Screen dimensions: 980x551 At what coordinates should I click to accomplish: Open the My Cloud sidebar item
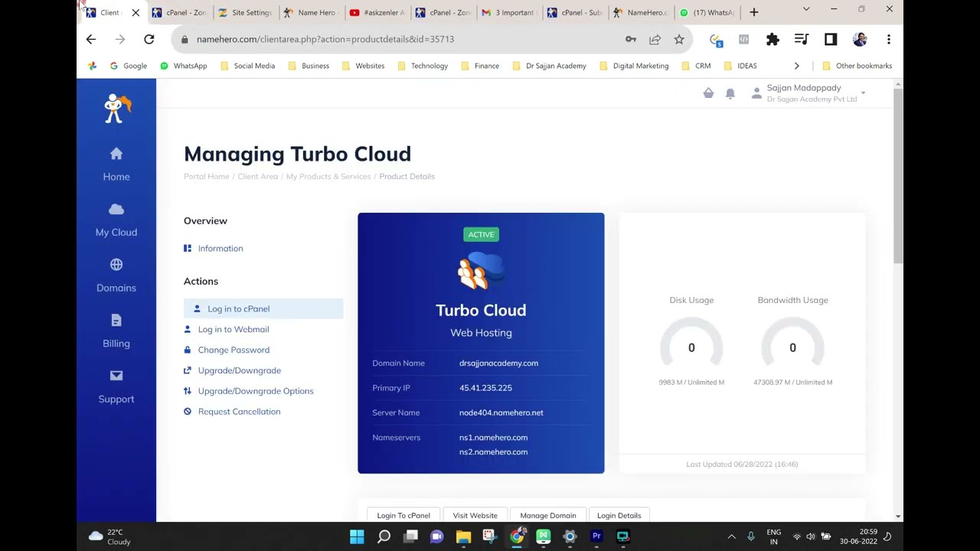click(116, 220)
